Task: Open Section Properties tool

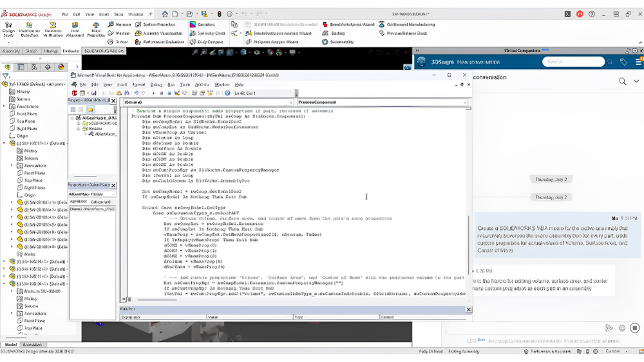Action: (155, 24)
